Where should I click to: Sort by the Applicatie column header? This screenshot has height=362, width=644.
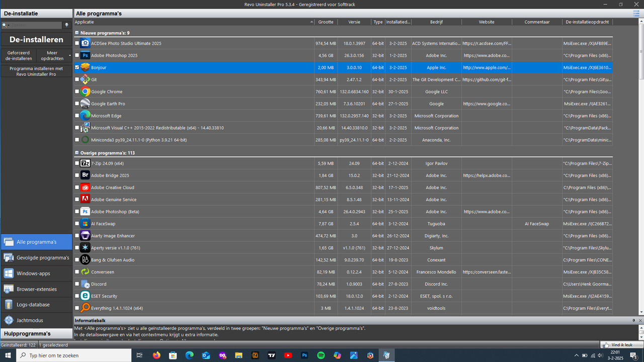coord(194,22)
